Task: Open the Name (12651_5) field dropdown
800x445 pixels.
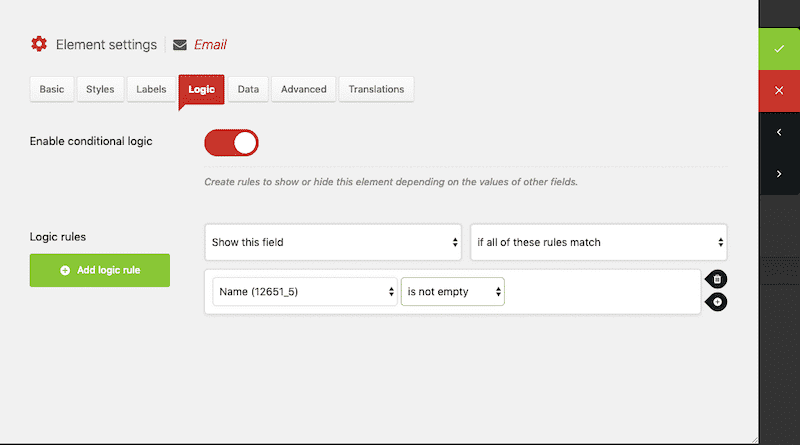Action: pyautogui.click(x=305, y=292)
